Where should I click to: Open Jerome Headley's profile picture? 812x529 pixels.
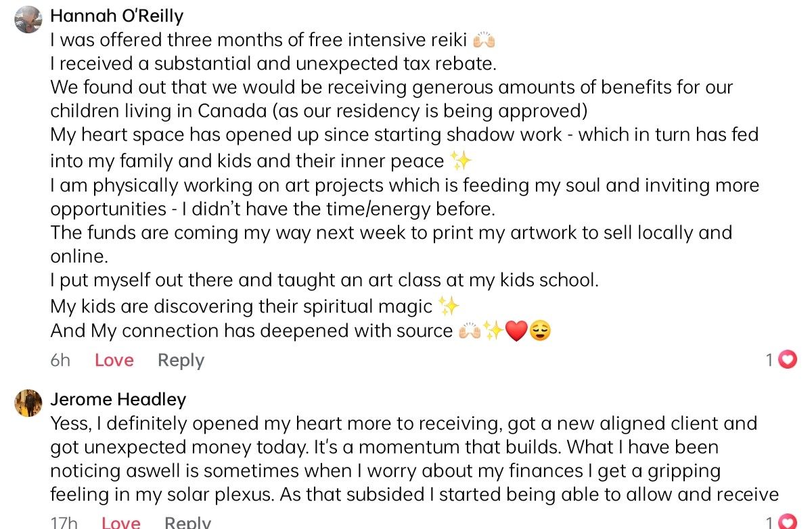pos(28,404)
